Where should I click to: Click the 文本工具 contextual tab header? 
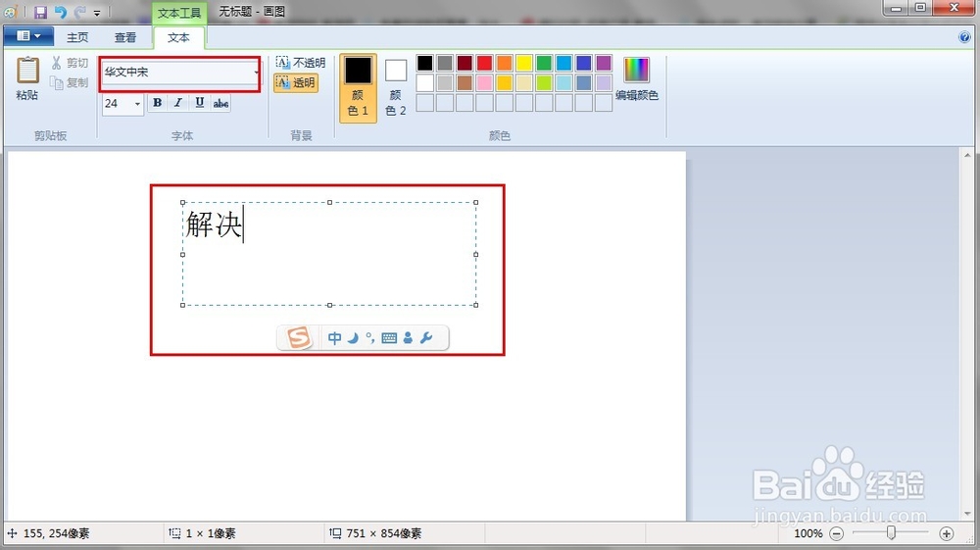tap(179, 13)
